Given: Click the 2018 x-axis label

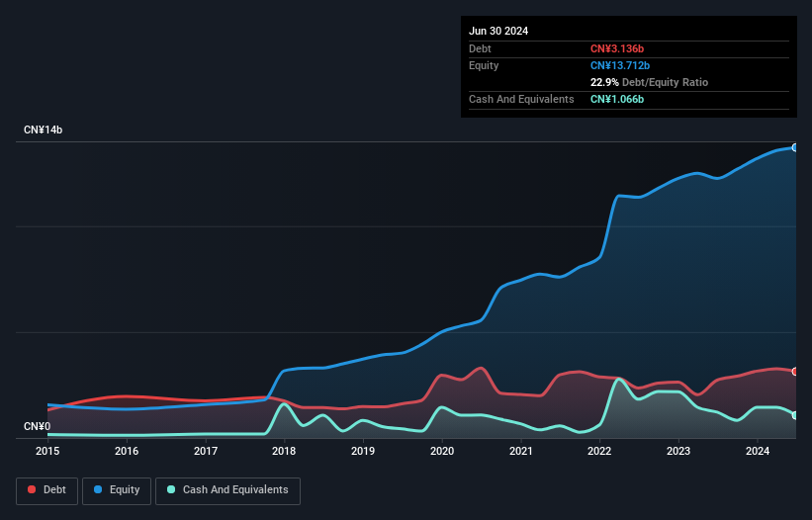Looking at the screenshot, I should (x=284, y=451).
